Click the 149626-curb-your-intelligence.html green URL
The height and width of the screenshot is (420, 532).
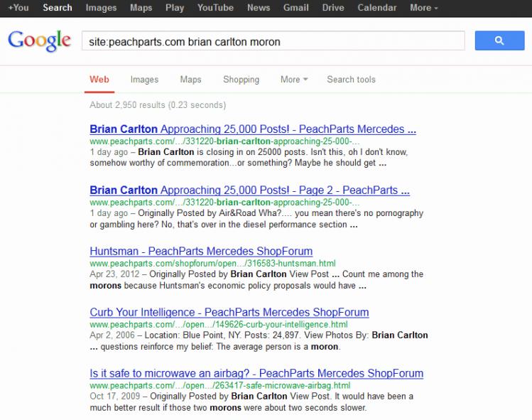(x=219, y=325)
